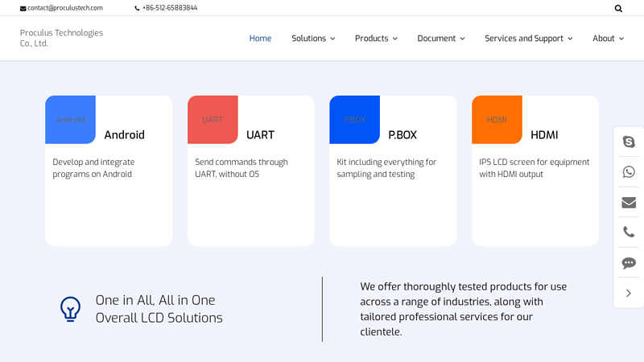Click the envelope icon in top bar
The width and height of the screenshot is (644, 362).
pyautogui.click(x=23, y=9)
